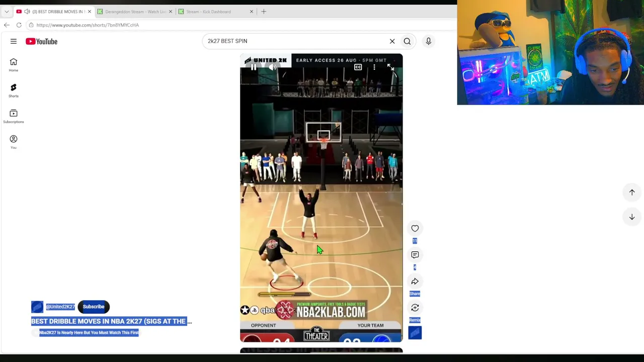Viewport: 644px width, 362px height.
Task: Subscribe to the United2K27 channel
Action: [x=94, y=307]
